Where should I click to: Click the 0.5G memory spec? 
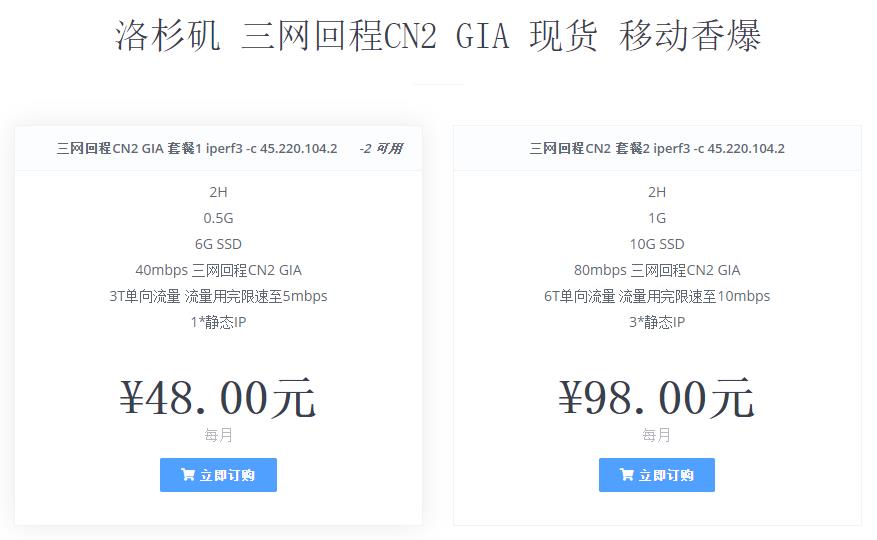pos(218,218)
